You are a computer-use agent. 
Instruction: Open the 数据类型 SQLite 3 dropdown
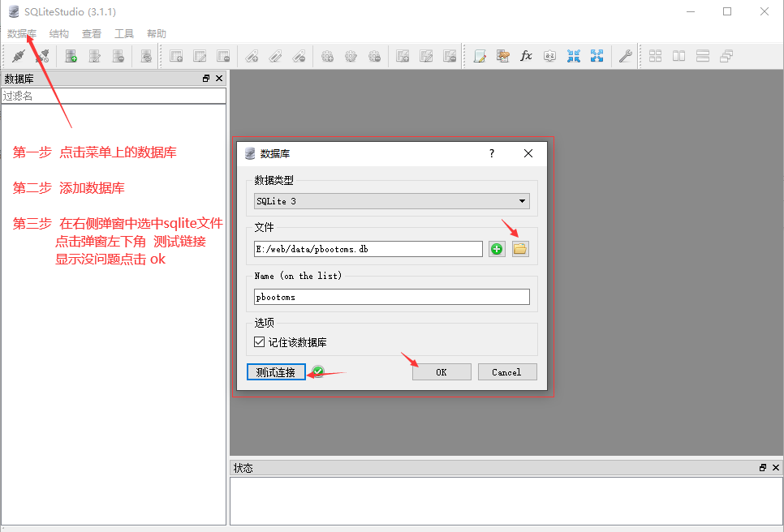(391, 201)
